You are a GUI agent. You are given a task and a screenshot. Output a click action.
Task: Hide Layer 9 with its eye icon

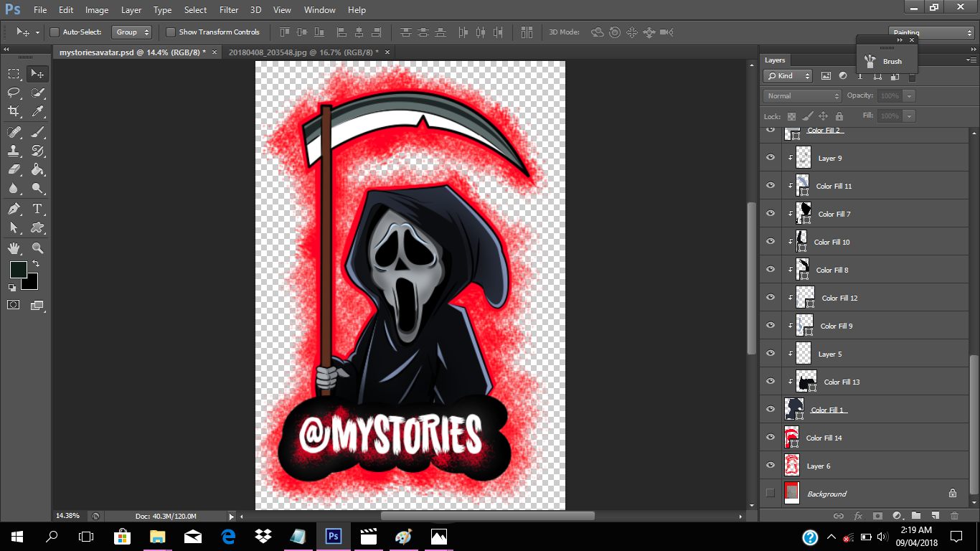point(771,157)
